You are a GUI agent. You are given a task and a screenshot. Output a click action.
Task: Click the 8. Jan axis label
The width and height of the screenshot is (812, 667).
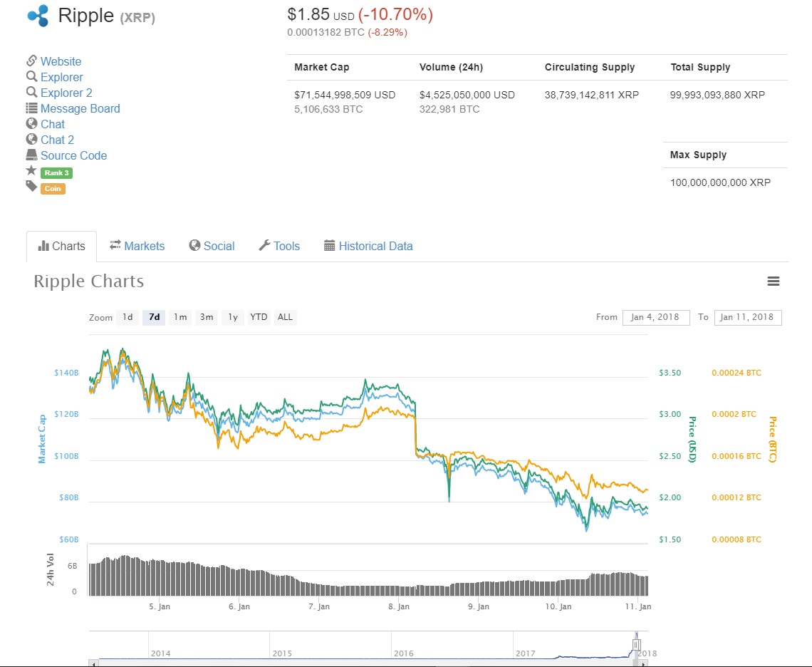click(399, 606)
